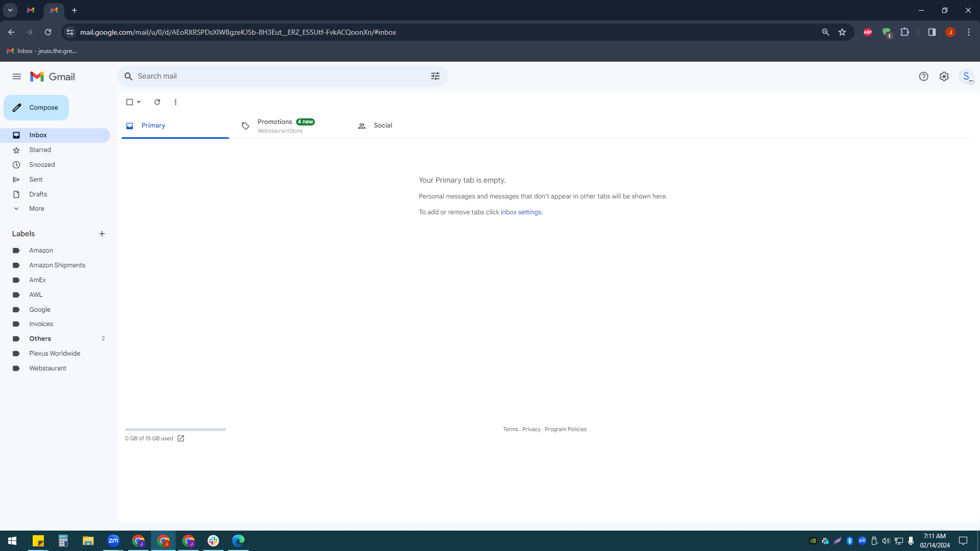Viewport: 980px width, 551px height.
Task: Create new label with plus icon
Action: 102,234
